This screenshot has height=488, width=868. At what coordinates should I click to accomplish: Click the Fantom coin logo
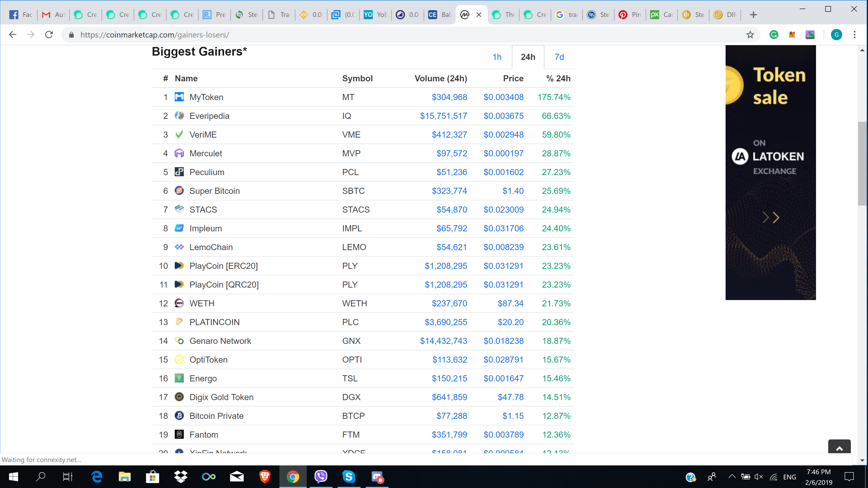[x=179, y=434]
